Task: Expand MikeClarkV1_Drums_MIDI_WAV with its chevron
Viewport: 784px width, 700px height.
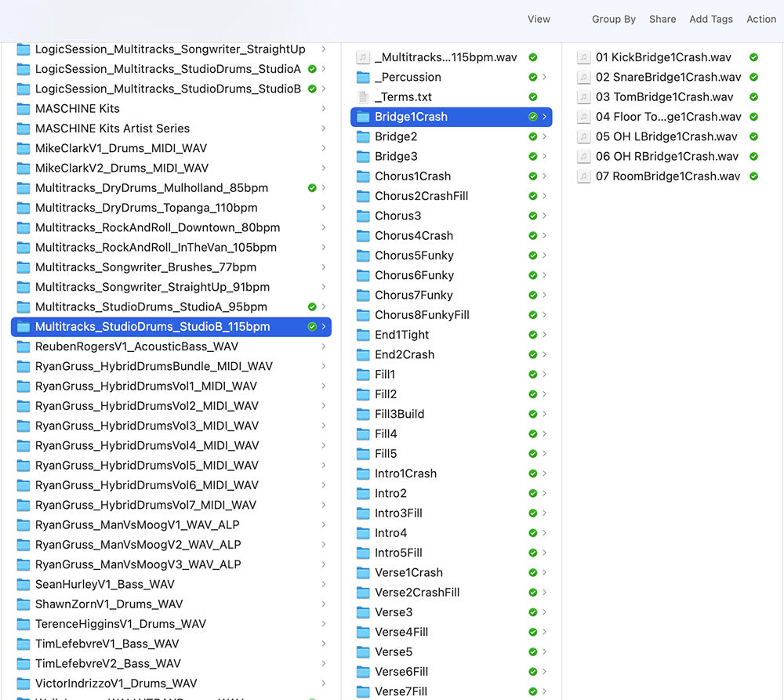Action: pyautogui.click(x=324, y=148)
